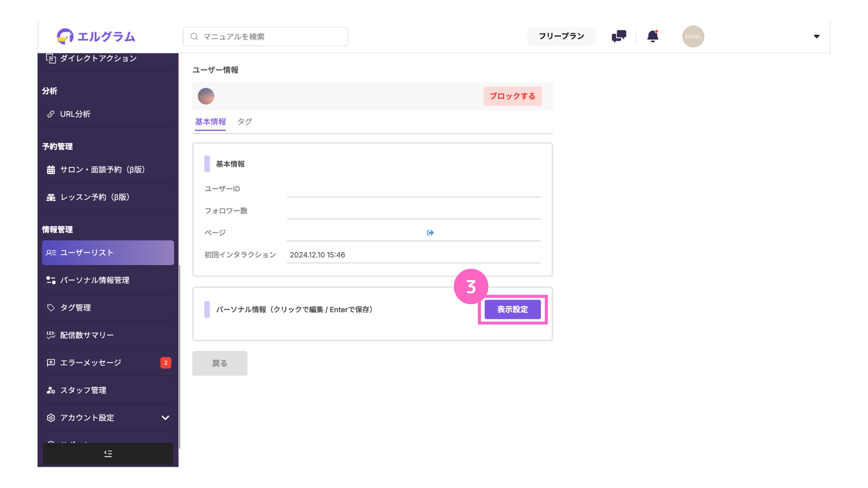The width and height of the screenshot is (868, 488).
Task: Open the notification bell
Action: click(653, 36)
